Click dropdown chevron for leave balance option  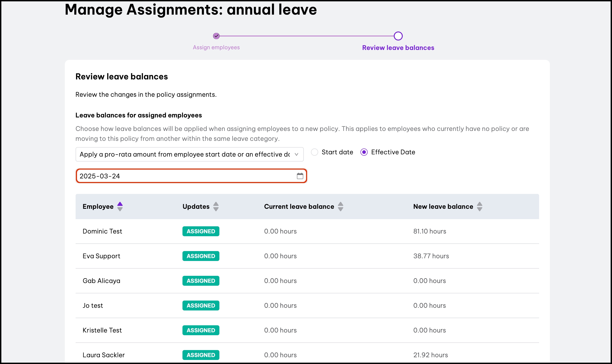coord(296,154)
